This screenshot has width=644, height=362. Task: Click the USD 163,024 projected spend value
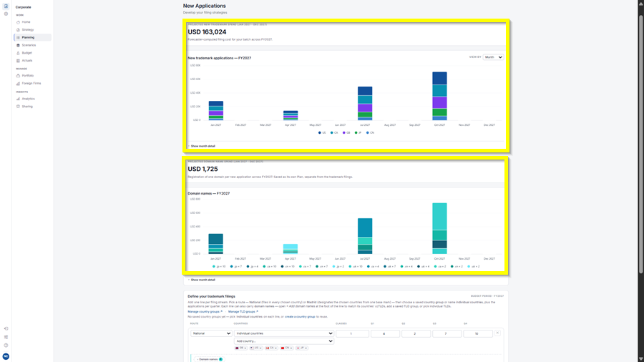(207, 32)
